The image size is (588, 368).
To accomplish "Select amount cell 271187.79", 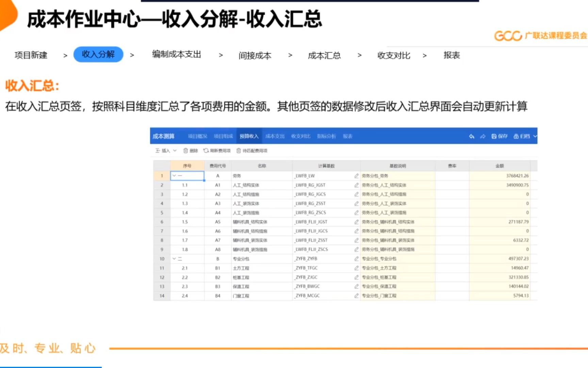I will point(500,222).
